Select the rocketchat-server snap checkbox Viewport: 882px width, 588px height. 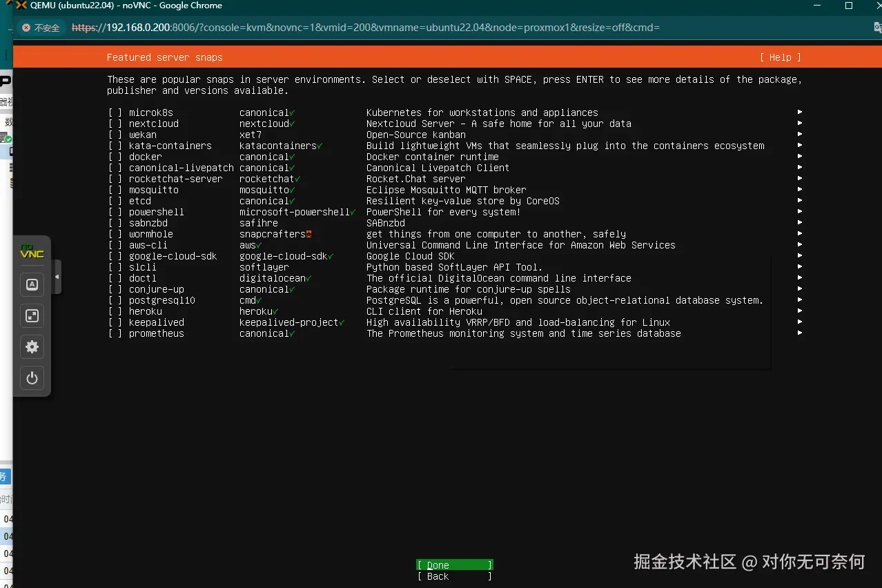[x=115, y=179]
